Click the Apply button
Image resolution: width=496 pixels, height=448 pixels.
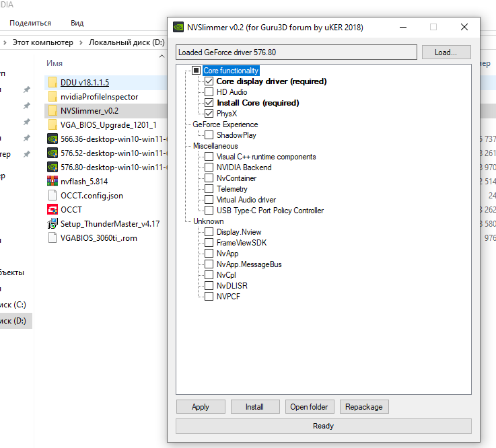click(x=201, y=407)
